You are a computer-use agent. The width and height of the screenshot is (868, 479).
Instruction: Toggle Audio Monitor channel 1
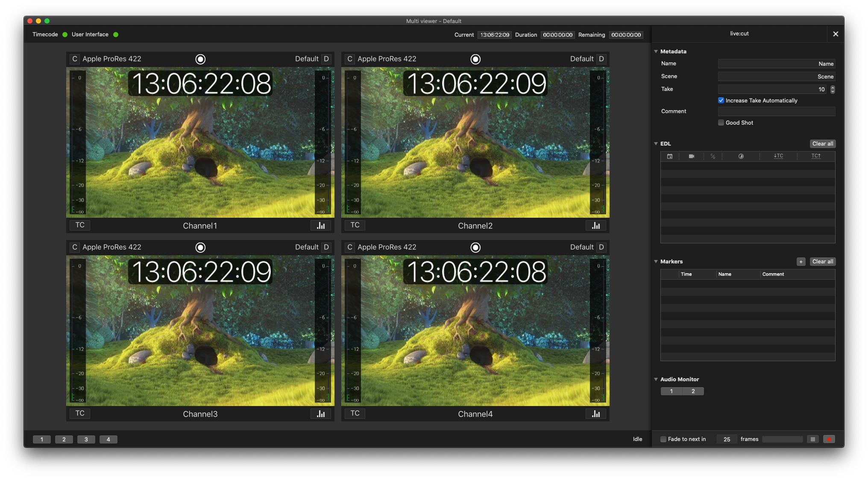(x=672, y=391)
